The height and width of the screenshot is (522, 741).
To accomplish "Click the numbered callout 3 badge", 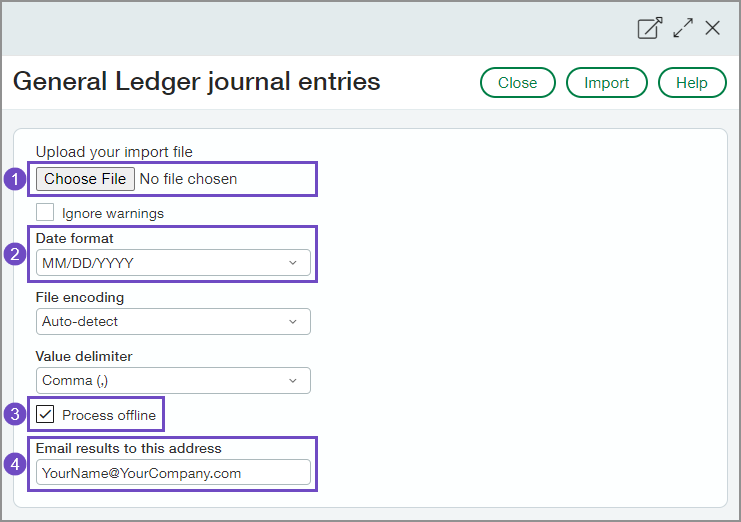I will pyautogui.click(x=14, y=414).
